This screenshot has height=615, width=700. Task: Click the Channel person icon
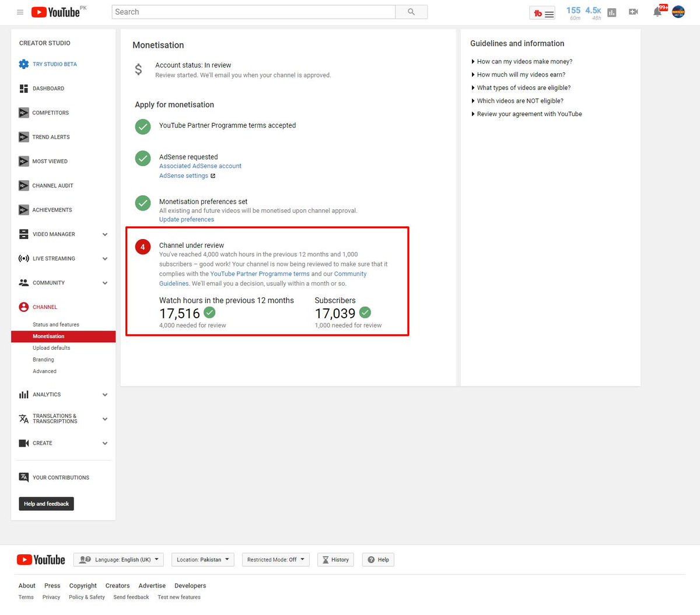coord(23,307)
